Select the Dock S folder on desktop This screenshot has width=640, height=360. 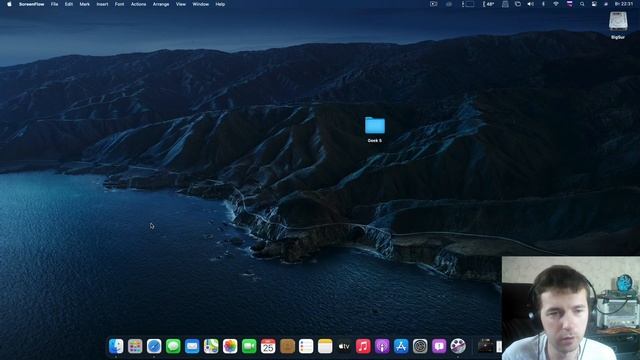point(375,129)
